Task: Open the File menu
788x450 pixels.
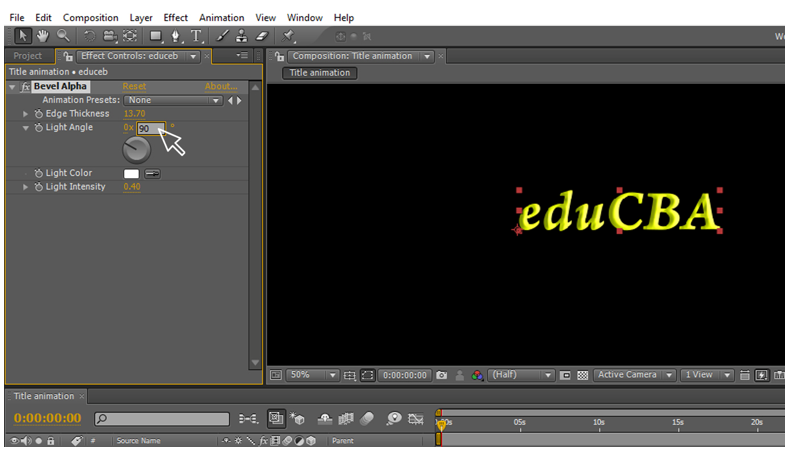Action: click(x=17, y=18)
